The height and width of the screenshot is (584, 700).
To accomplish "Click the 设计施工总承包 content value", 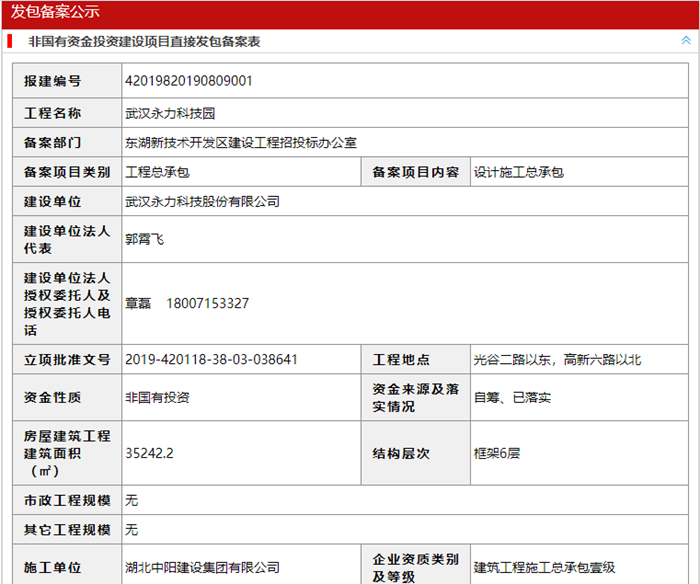I will (x=518, y=172).
